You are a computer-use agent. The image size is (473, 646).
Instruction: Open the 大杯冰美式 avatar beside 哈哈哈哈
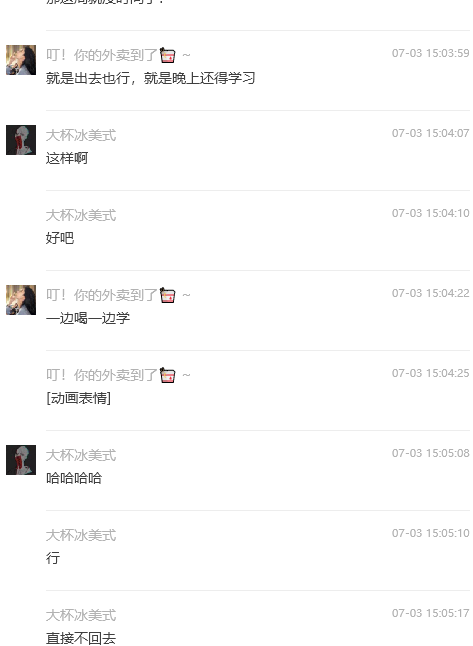click(21, 459)
